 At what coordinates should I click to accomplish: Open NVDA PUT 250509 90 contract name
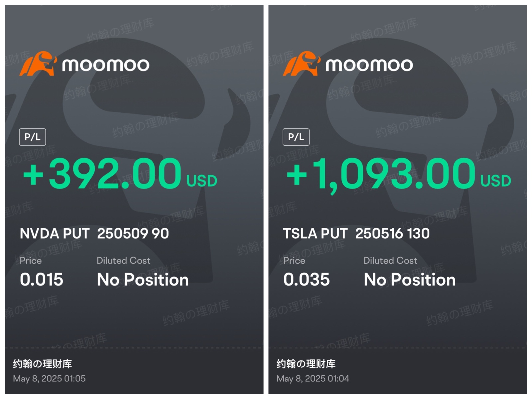(x=94, y=233)
